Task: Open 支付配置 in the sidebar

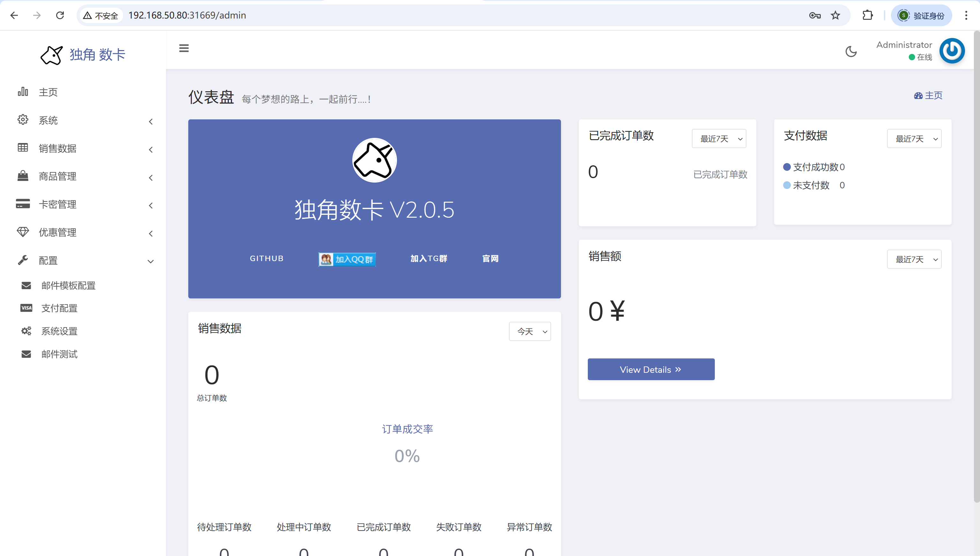Action: [59, 308]
